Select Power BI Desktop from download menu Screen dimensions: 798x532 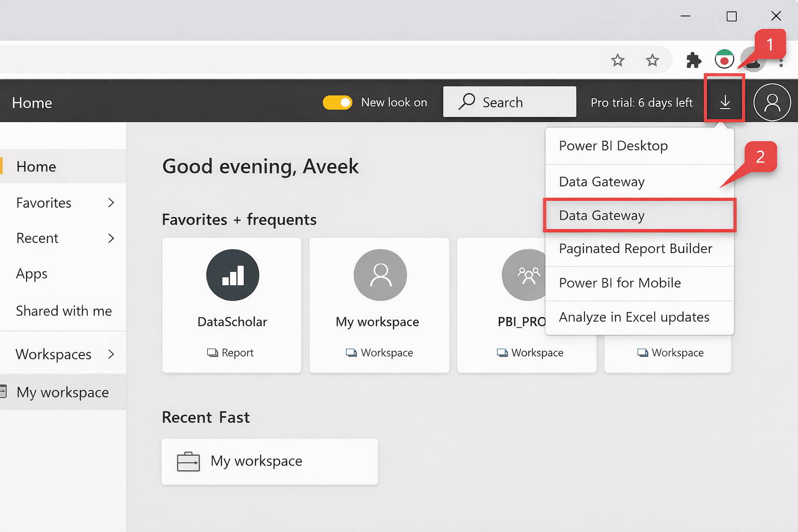640,146
